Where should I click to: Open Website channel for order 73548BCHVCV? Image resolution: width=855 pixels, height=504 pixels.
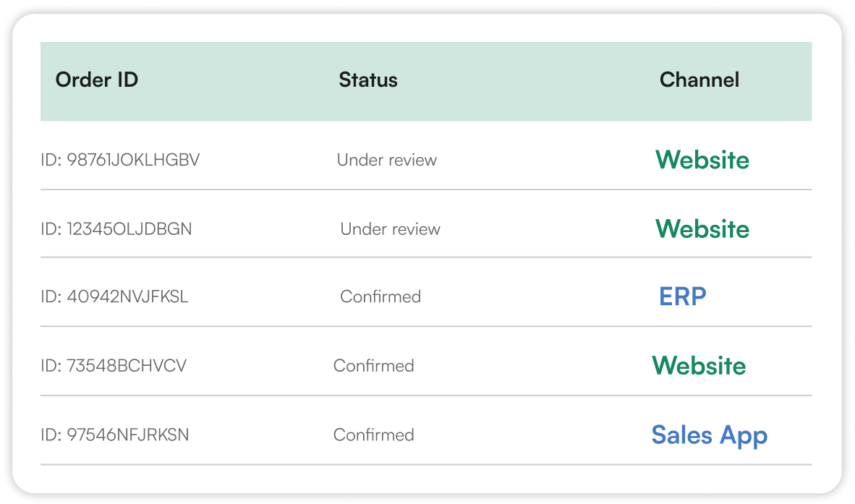(699, 366)
